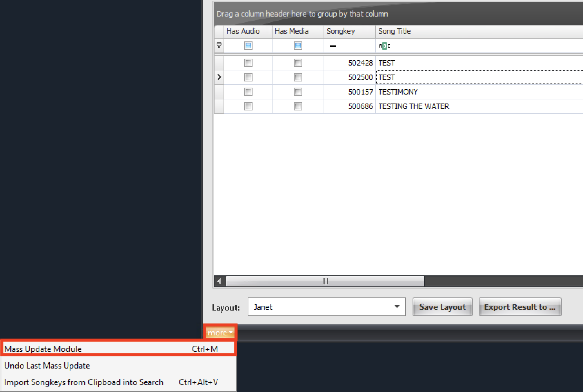Toggle Has Audio checkbox for songkey 502428
Screen dimensions: 583x392
(x=248, y=63)
